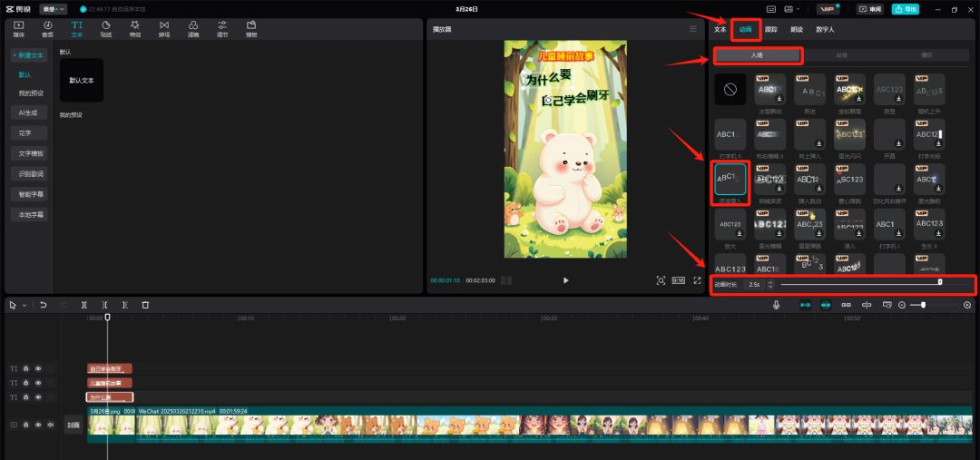This screenshot has height=460, width=980.
Task: Toggle lock on the main video track
Action: click(x=25, y=425)
